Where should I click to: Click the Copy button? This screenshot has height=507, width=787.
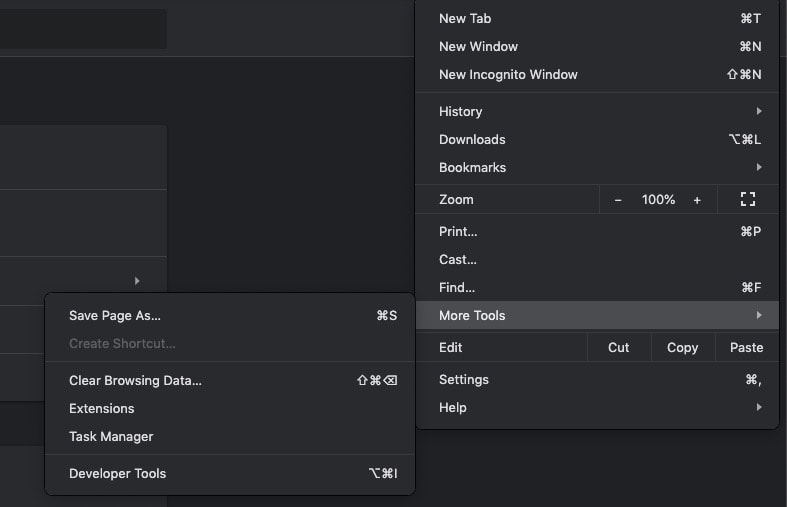pyautogui.click(x=682, y=347)
